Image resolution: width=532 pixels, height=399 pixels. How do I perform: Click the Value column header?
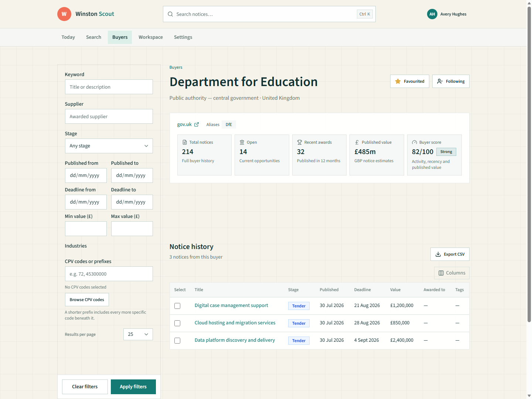point(395,290)
